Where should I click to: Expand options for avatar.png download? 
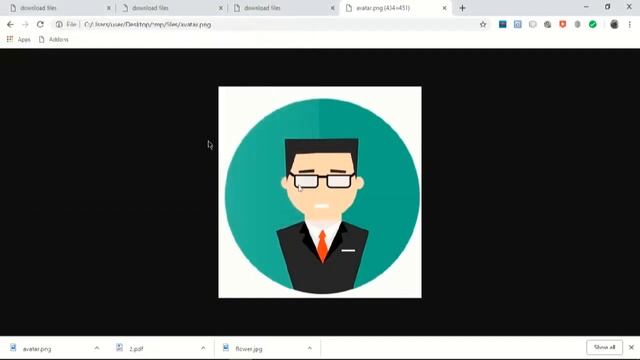coord(97,348)
